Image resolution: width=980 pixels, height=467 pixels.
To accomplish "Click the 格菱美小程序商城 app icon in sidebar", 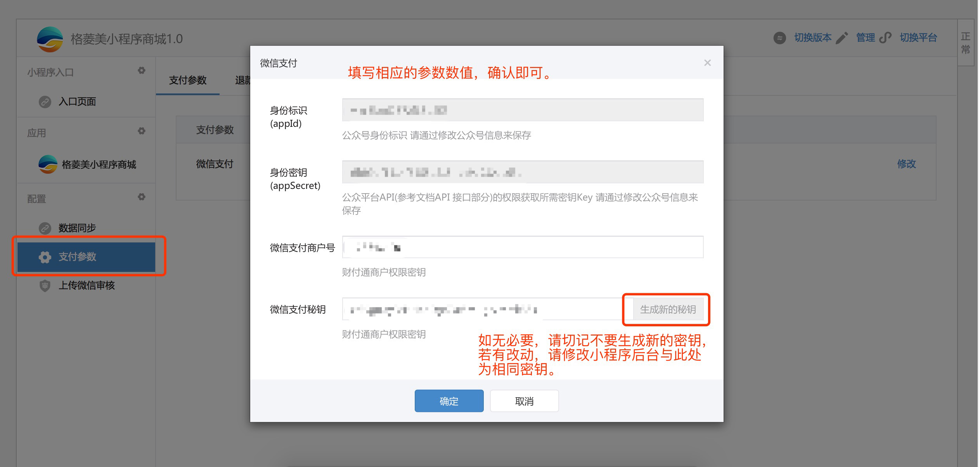I will pyautogui.click(x=48, y=164).
